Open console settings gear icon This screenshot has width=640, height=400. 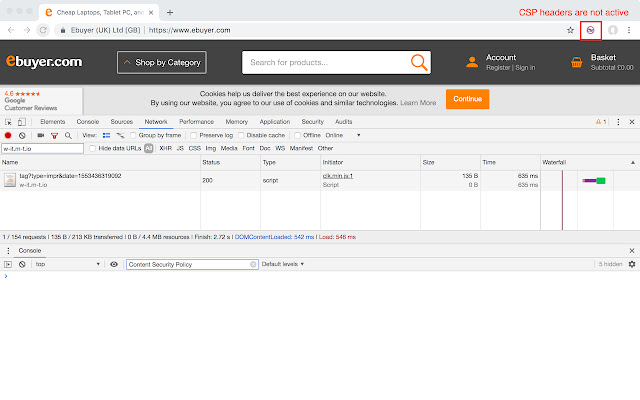(x=632, y=264)
